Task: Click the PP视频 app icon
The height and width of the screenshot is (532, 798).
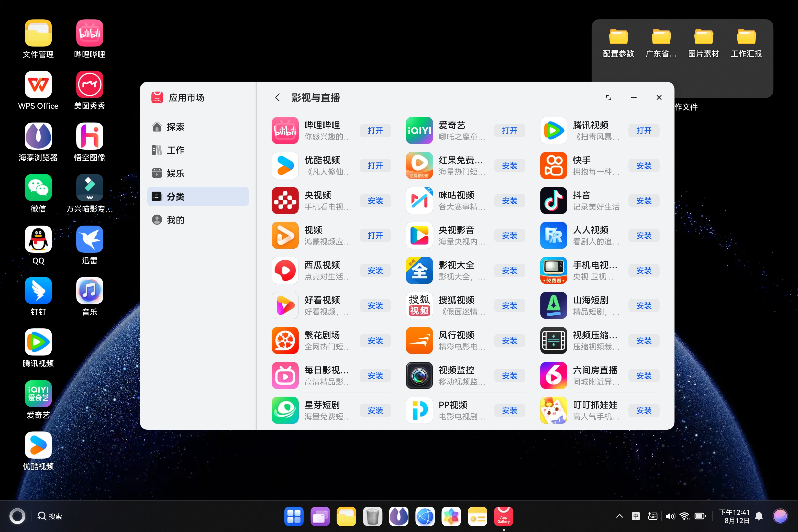Action: 419,411
